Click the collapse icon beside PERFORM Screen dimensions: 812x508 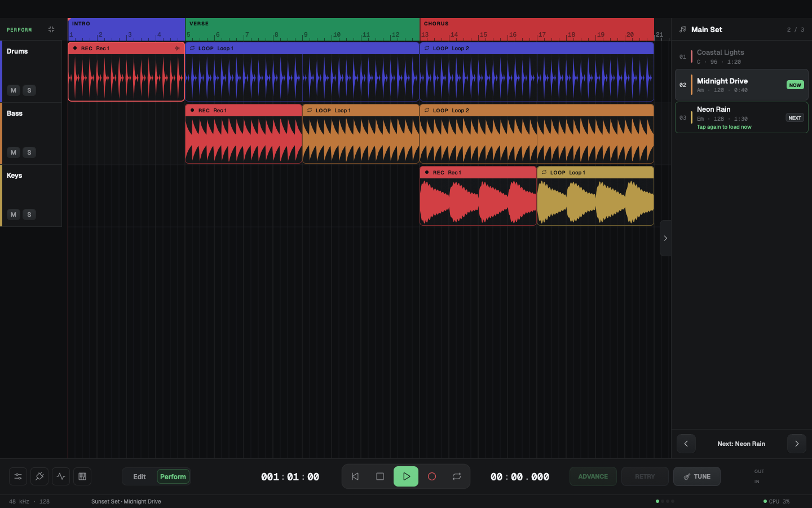point(51,29)
